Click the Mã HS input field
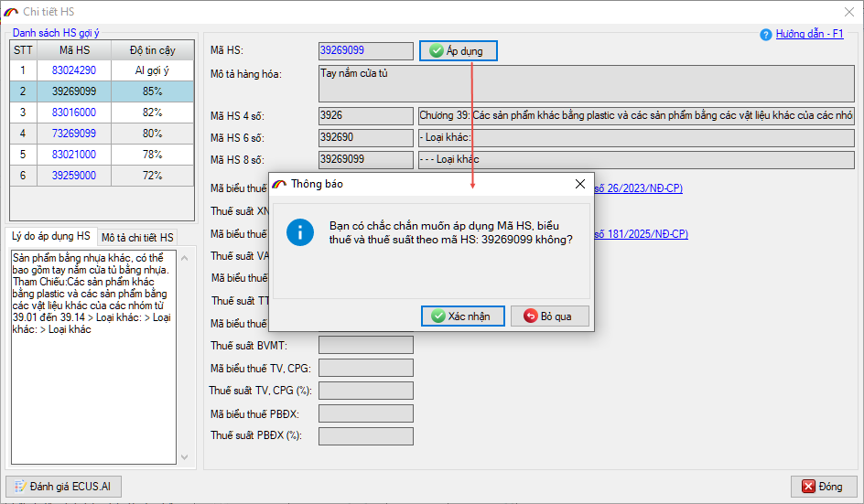Viewport: 864px width, 504px height. click(x=365, y=51)
